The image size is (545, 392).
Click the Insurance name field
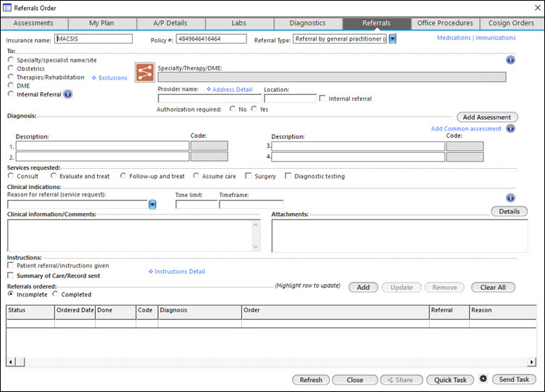[93, 38]
